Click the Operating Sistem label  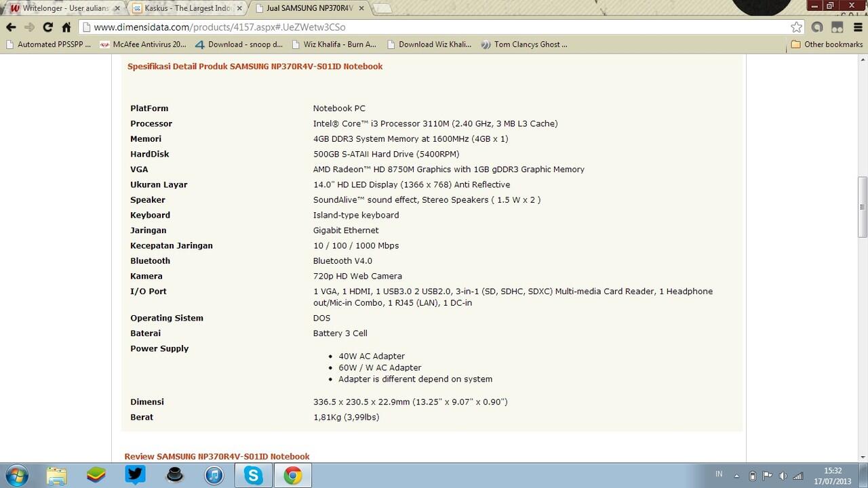(167, 318)
